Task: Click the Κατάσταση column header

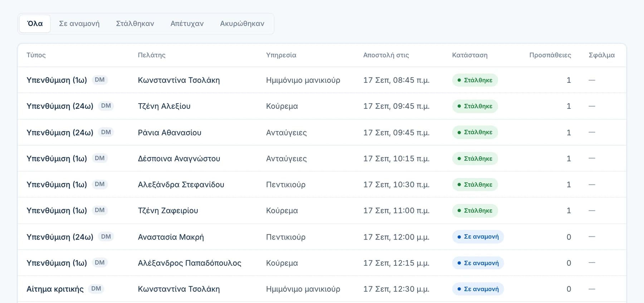Action: [x=470, y=55]
